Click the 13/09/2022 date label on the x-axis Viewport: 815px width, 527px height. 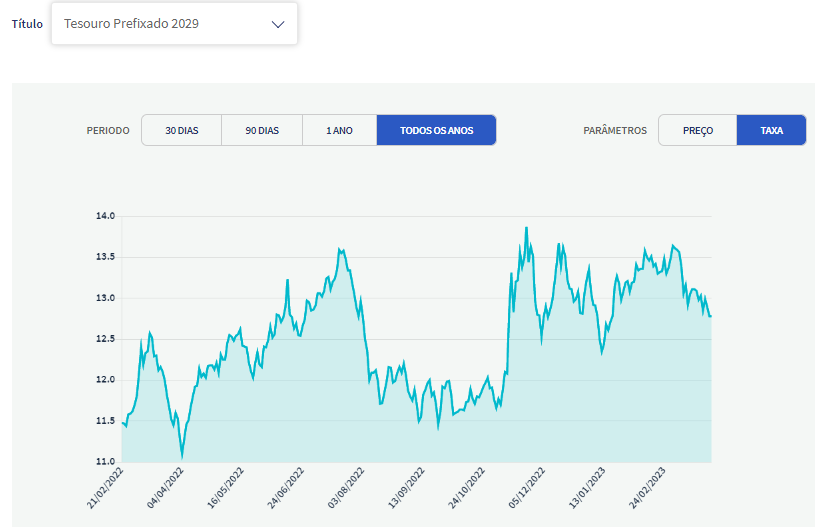(x=407, y=488)
